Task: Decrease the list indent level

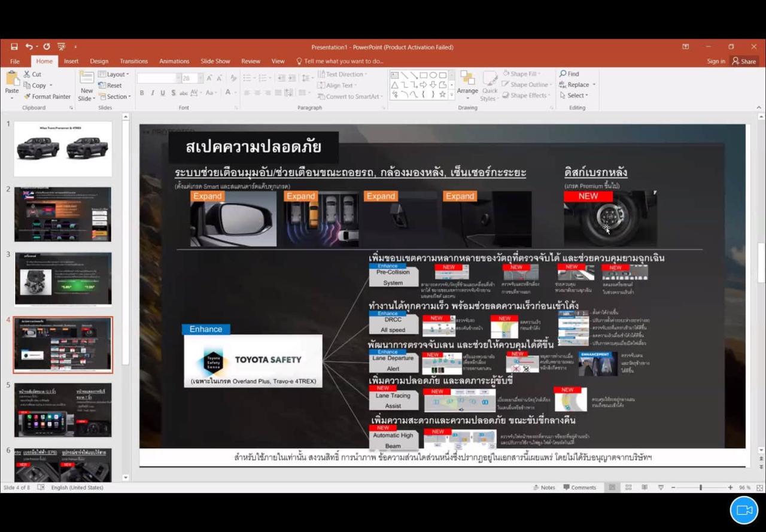Action: click(x=282, y=78)
